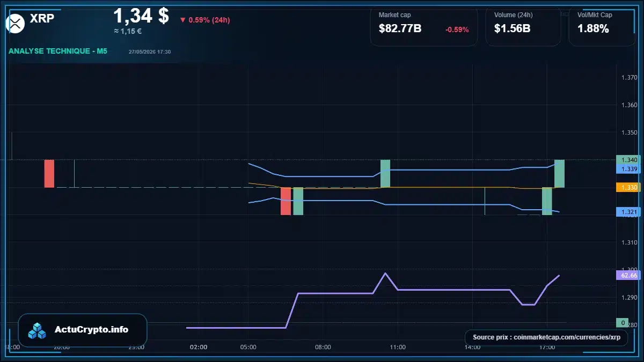The image size is (644, 362).
Task: Click the red candle after 05:00
Action: click(286, 201)
